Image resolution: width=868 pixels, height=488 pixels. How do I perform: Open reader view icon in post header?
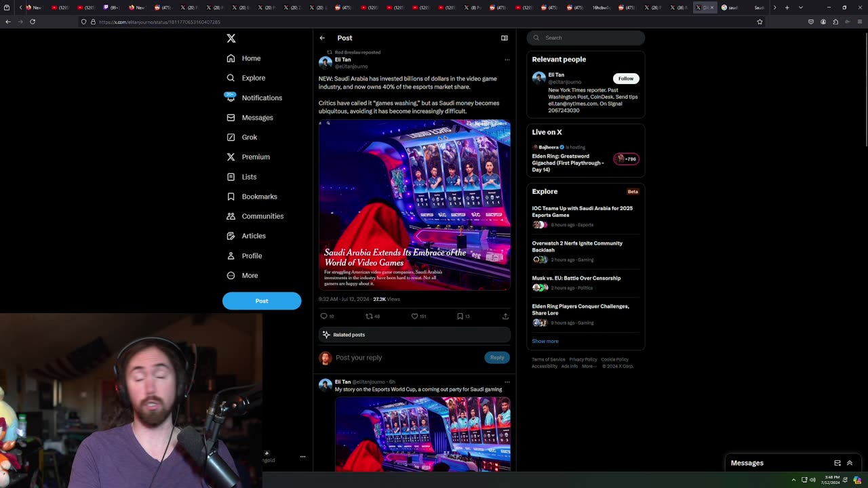(505, 38)
